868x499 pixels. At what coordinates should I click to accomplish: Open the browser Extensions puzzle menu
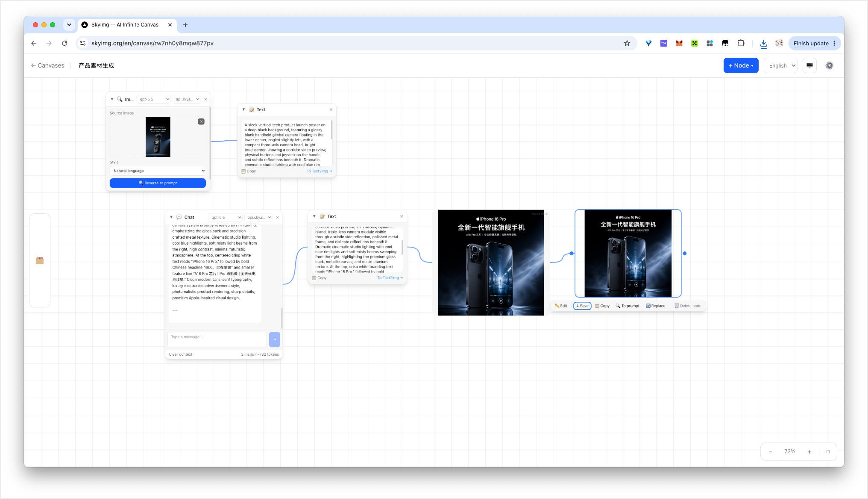741,43
